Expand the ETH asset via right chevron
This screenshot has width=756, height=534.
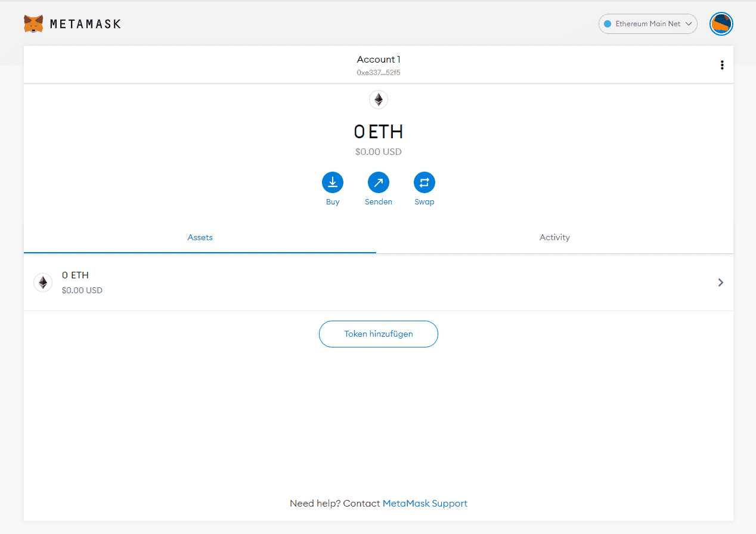tap(721, 282)
